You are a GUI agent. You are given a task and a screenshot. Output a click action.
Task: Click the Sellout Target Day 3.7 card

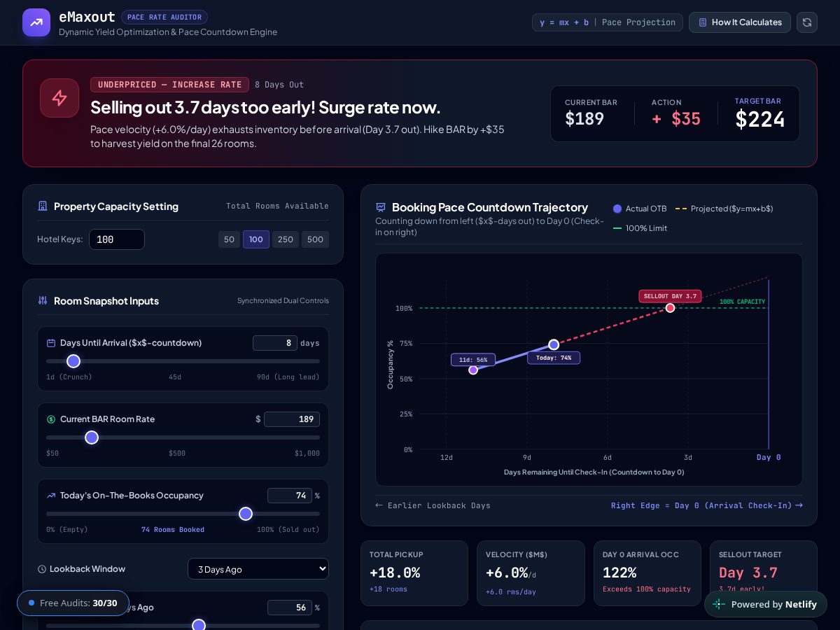(x=764, y=573)
